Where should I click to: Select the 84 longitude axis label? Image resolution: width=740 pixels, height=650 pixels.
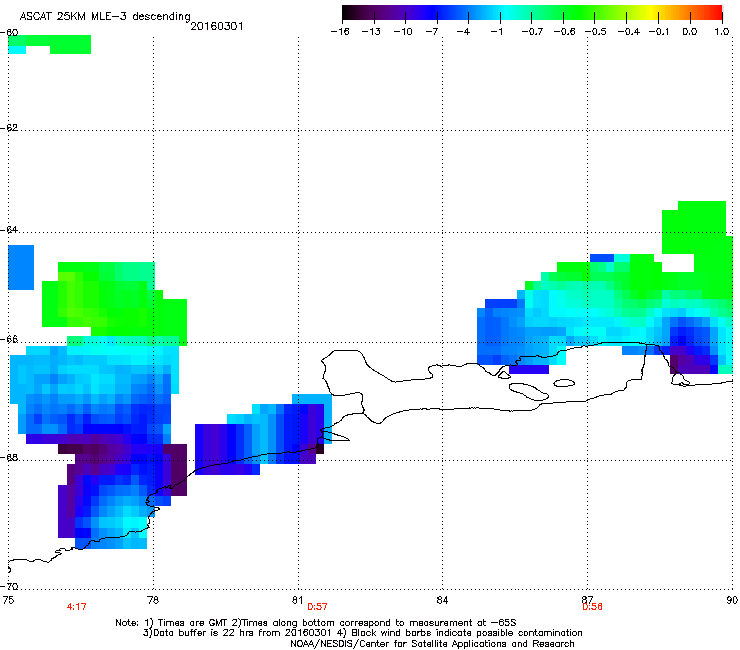[442, 600]
